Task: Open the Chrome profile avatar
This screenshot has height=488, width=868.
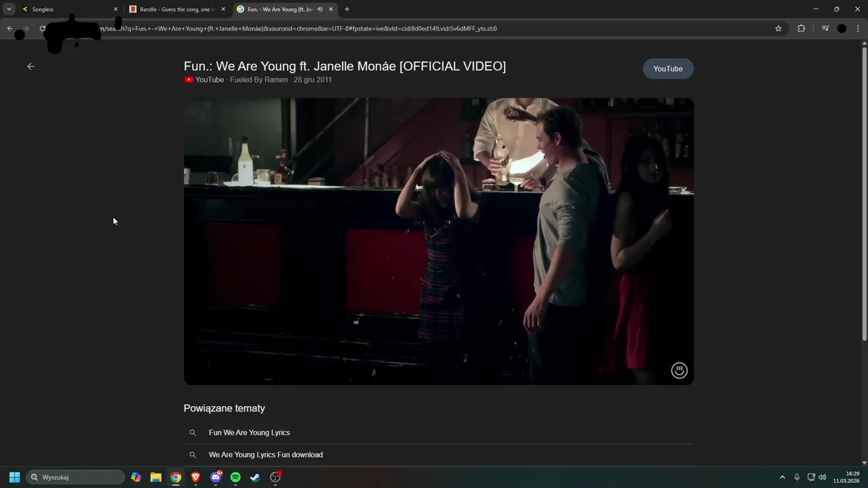Action: coord(842,28)
